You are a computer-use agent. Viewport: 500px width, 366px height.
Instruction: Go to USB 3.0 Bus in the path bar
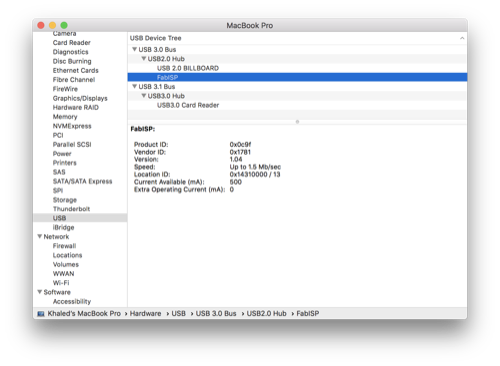[x=216, y=313]
